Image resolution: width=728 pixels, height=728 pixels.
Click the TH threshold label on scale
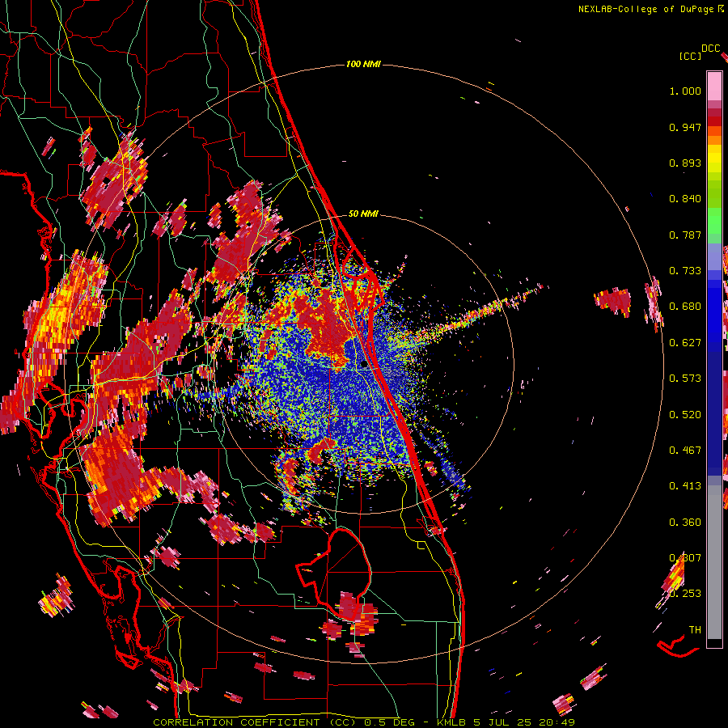(x=695, y=630)
